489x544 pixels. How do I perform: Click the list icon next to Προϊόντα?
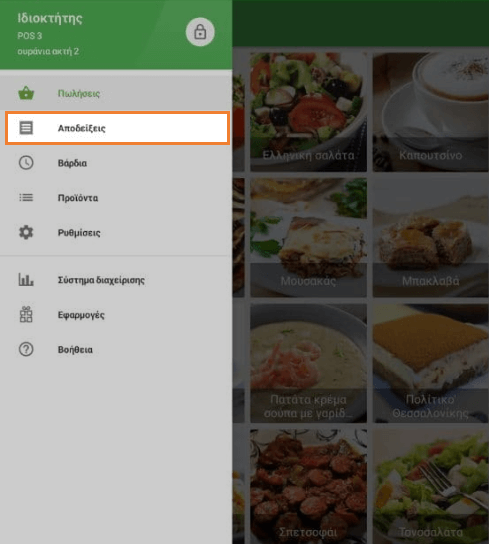26,198
